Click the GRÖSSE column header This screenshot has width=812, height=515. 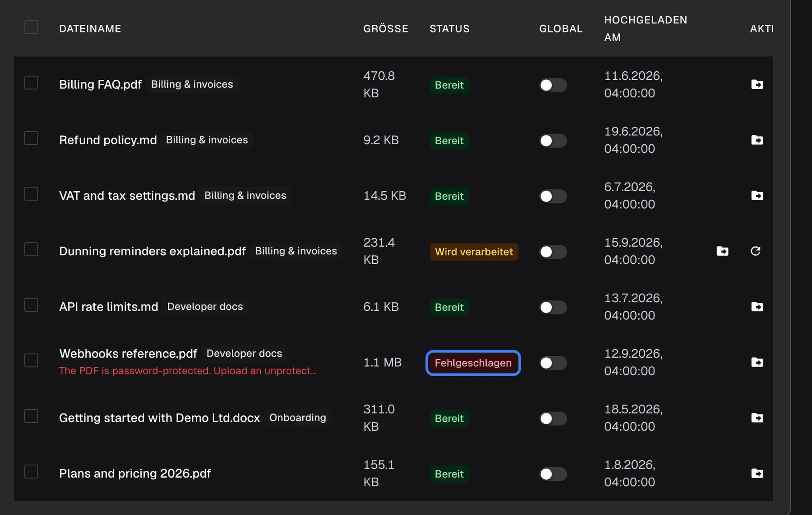pyautogui.click(x=386, y=29)
